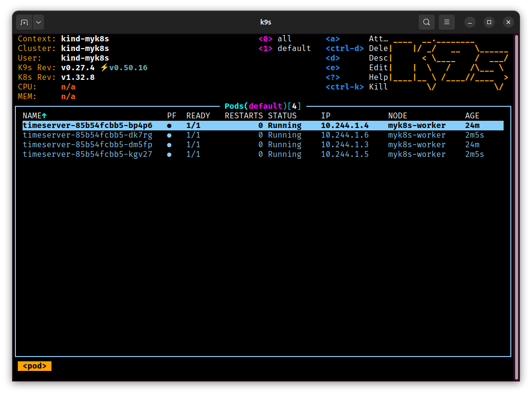The height and width of the screenshot is (395, 532).
Task: Open the hamburger menu
Action: pos(447,23)
